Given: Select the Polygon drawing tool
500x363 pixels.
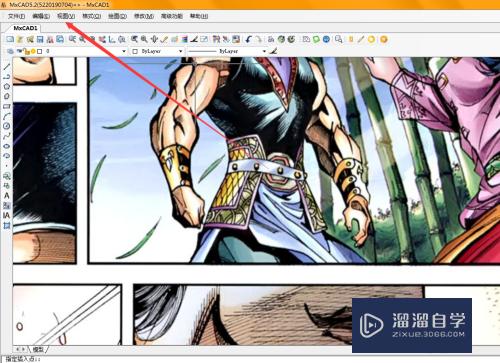Looking at the screenshot, I should 7,87.
